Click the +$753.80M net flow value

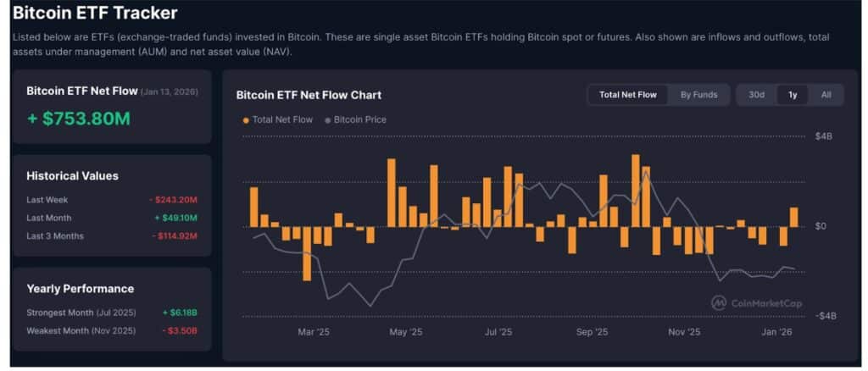click(x=79, y=119)
